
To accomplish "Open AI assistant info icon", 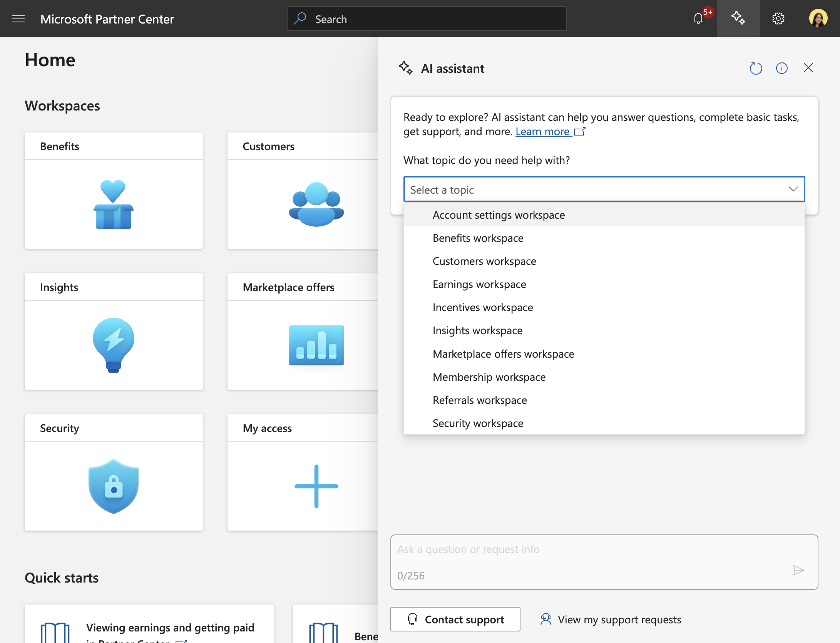I will pos(781,69).
